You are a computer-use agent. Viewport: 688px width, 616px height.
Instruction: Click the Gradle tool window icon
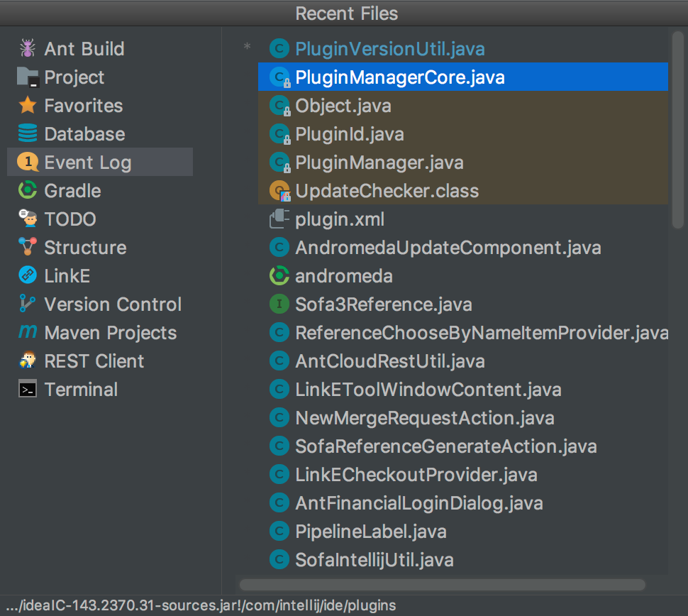click(27, 191)
